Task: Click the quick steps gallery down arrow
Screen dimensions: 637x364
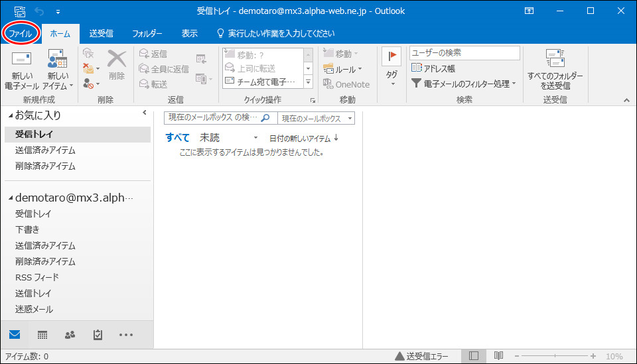Action: coord(309,68)
